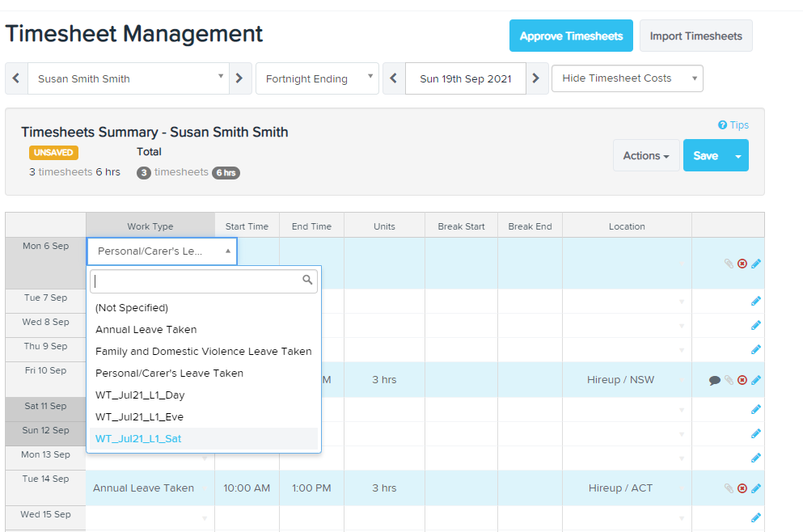803x532 pixels.
Task: Click the search magnifier in the work type list
Action: pyautogui.click(x=307, y=279)
